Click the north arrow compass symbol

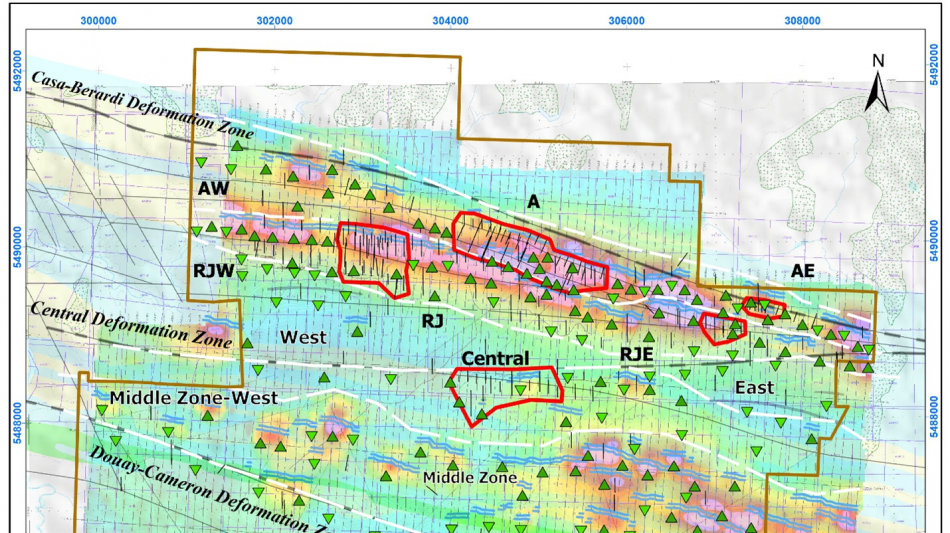877,85
